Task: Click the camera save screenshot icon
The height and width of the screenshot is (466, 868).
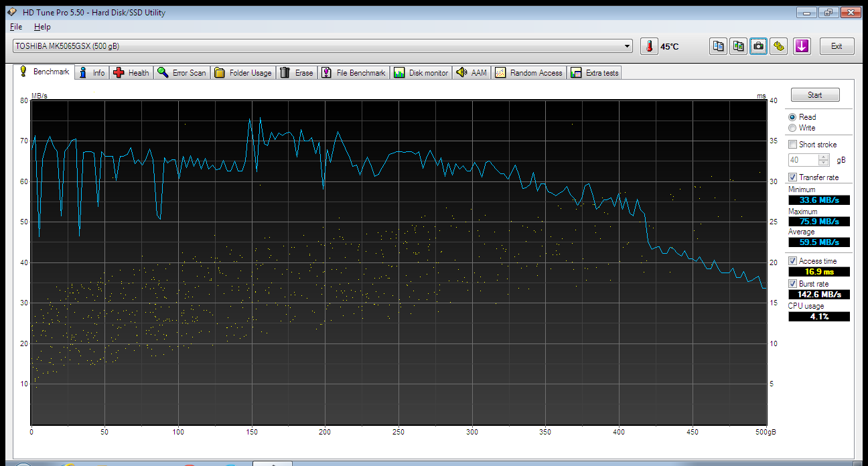Action: (x=759, y=46)
